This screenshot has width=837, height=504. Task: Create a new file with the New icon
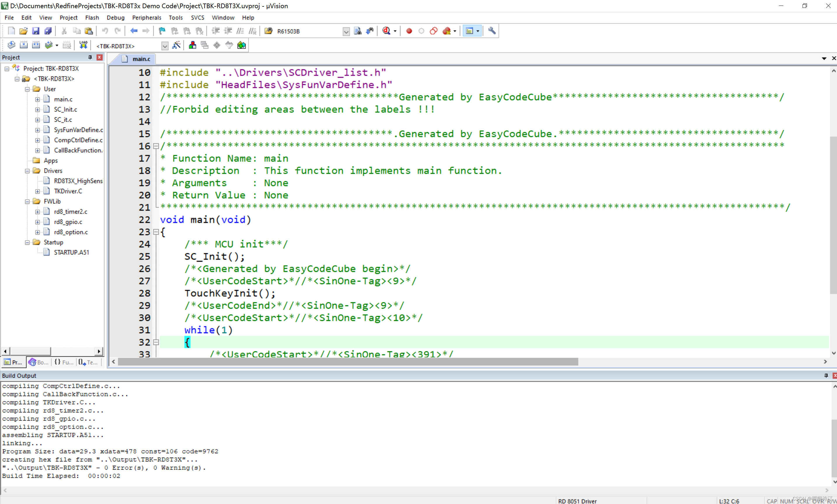click(11, 31)
